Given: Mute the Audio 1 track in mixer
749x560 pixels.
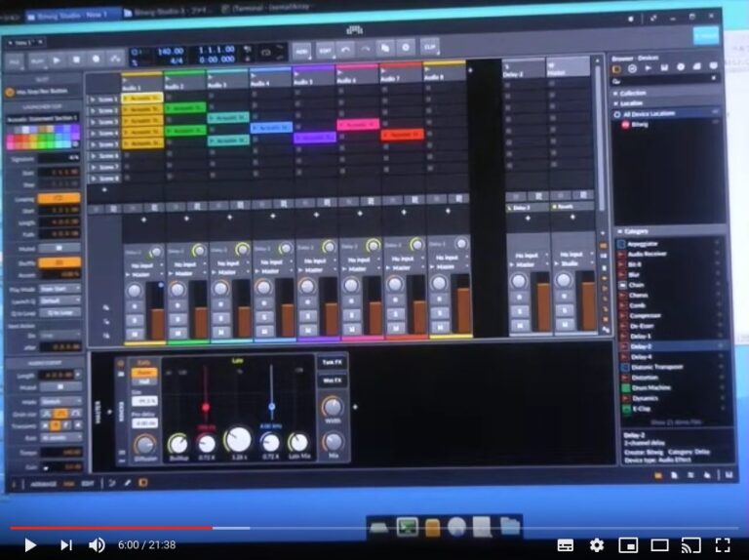Looking at the screenshot, I should tap(135, 334).
